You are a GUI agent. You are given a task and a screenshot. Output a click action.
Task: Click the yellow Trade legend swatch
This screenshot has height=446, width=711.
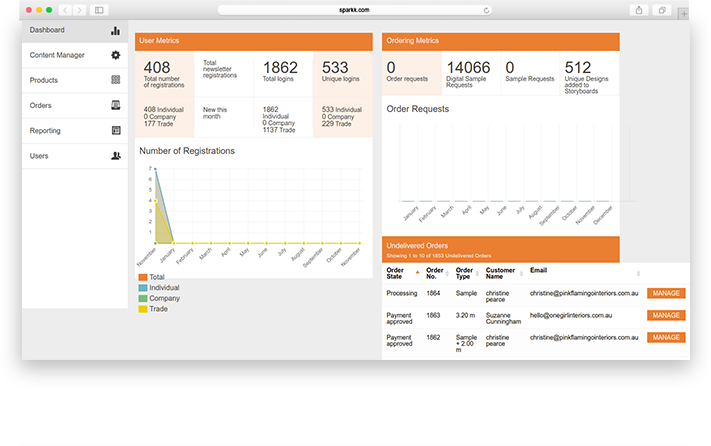[x=143, y=309]
